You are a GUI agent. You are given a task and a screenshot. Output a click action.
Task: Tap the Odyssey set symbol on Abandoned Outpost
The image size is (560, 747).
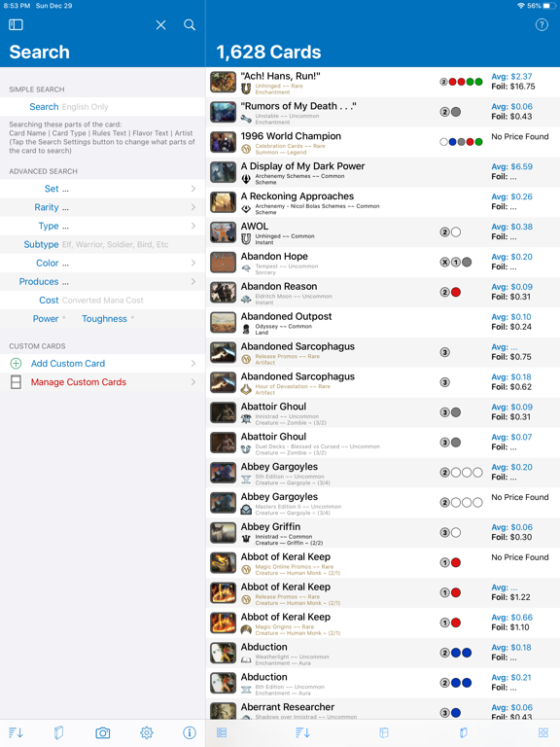coord(246,329)
